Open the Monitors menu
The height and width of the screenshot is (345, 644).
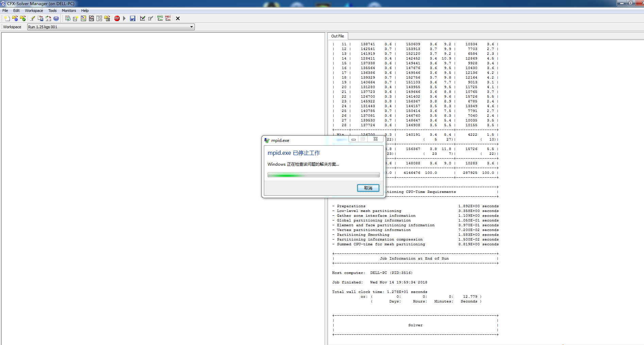[x=69, y=11]
